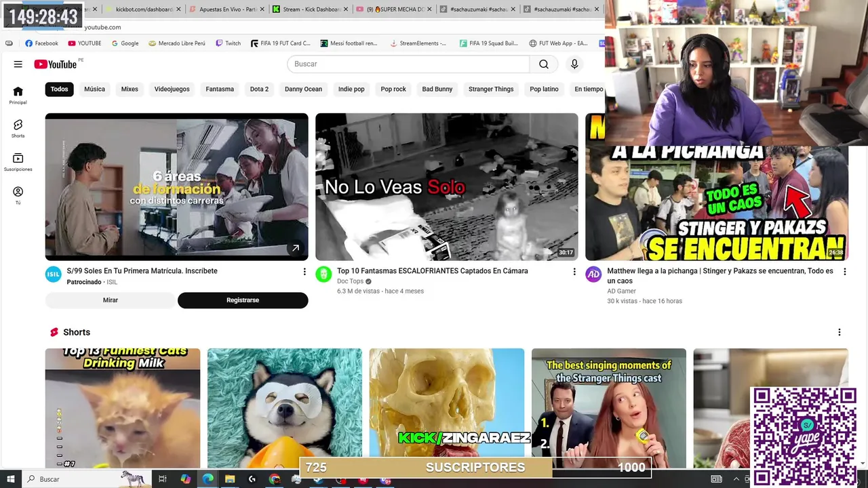The image size is (868, 488).
Task: Select the Pop latino filter chip
Action: [544, 89]
